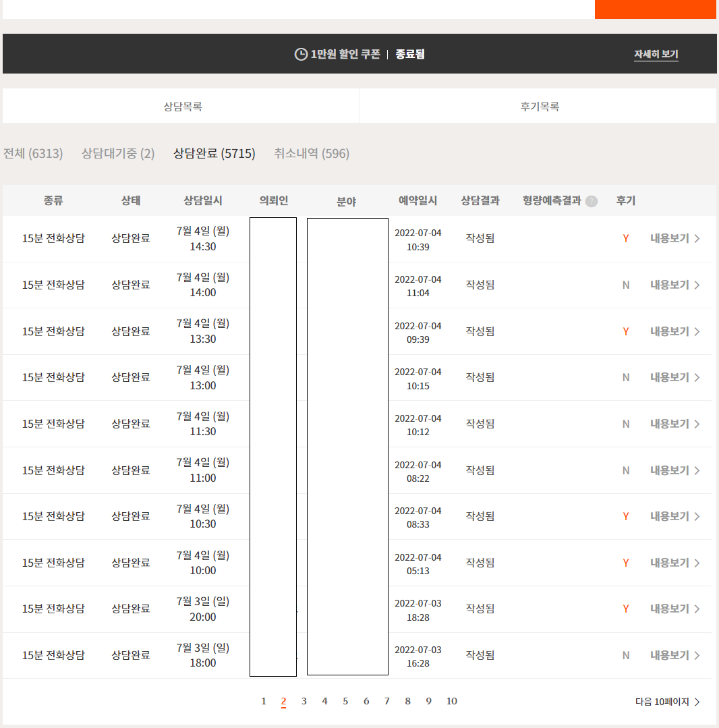719x728 pixels.
Task: Open 내용보기 for July 3 18:00 consultation
Action: point(674,655)
